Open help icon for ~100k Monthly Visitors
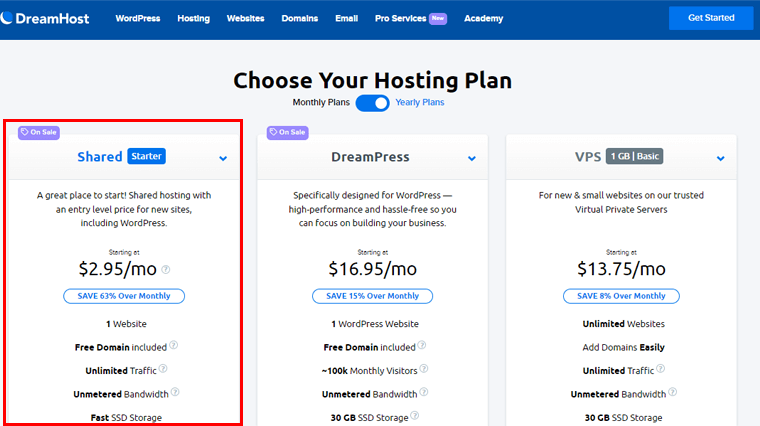This screenshot has height=426, width=760. pyautogui.click(x=424, y=368)
